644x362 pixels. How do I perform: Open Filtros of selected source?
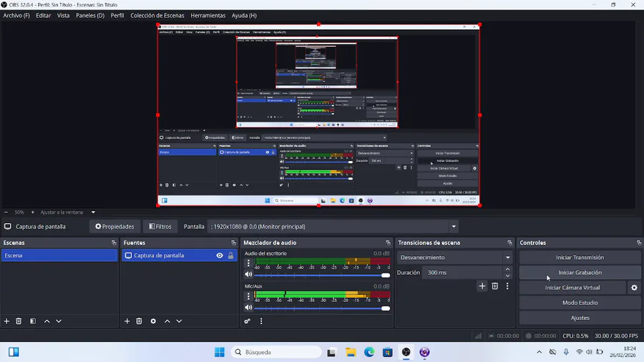click(160, 227)
